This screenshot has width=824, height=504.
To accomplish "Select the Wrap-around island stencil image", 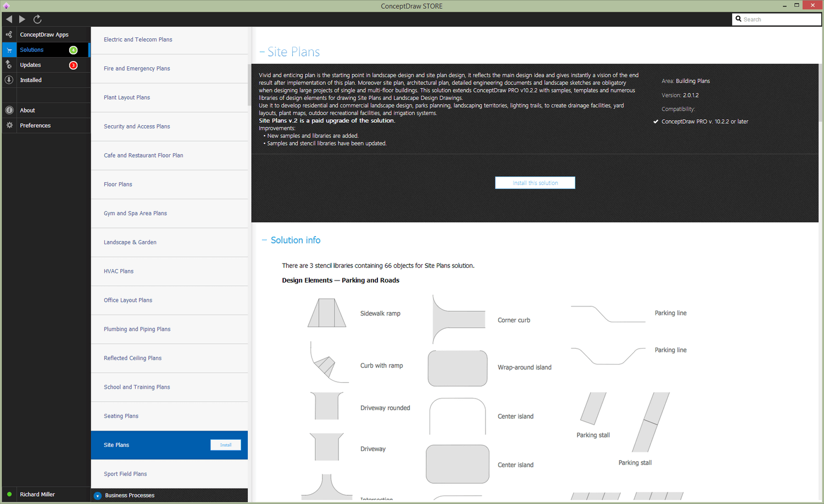I will click(x=458, y=368).
